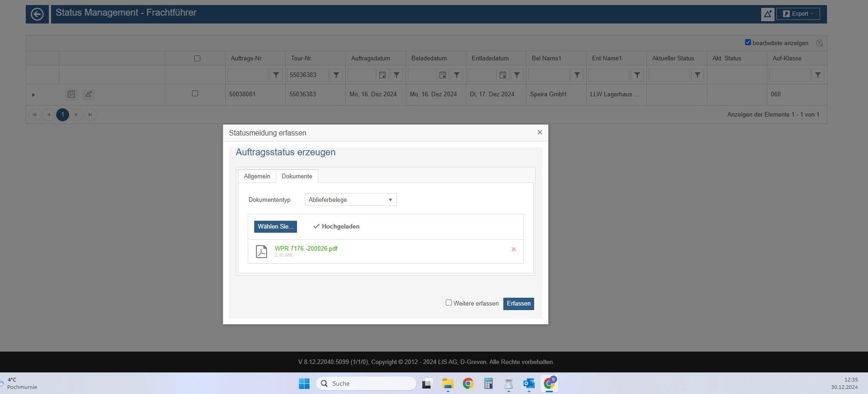
Task: Click the Windows taskbar search box 'Suche'
Action: 366,383
